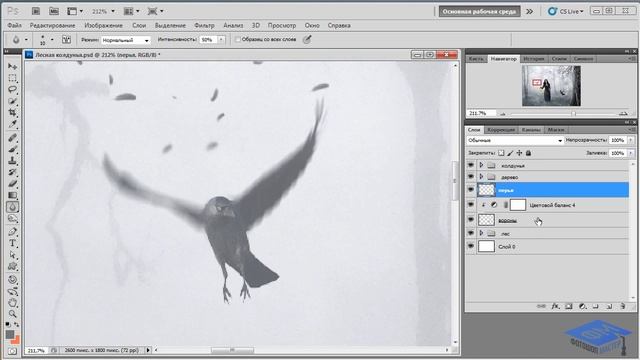Open the Режим mode dropdown
This screenshot has width=640, height=360.
[126, 40]
